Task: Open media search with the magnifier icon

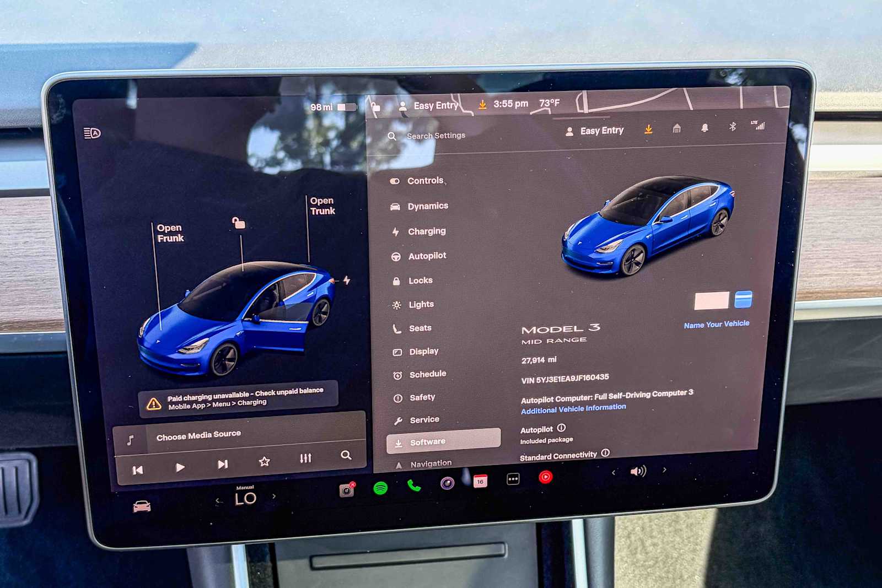Action: tap(347, 456)
